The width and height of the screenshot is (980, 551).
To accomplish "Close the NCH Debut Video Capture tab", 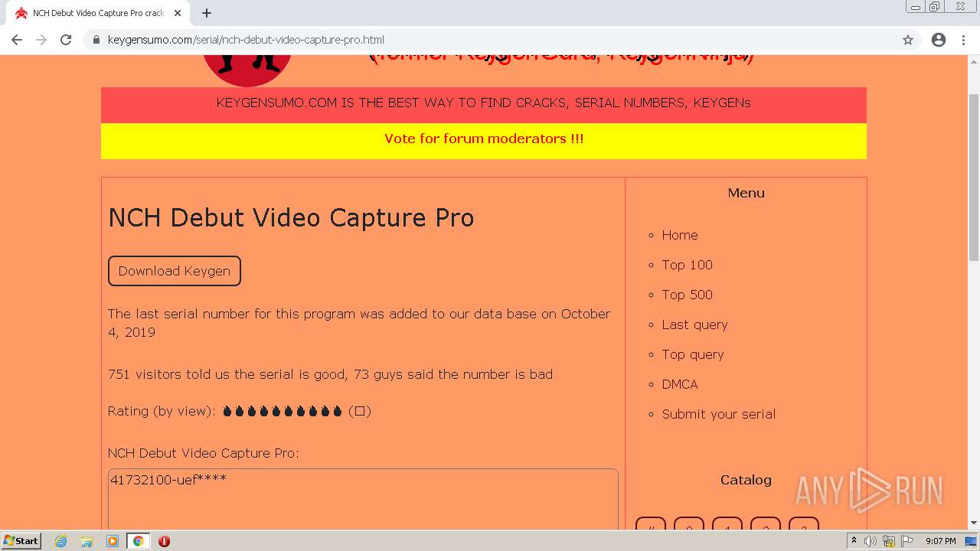I will [178, 13].
